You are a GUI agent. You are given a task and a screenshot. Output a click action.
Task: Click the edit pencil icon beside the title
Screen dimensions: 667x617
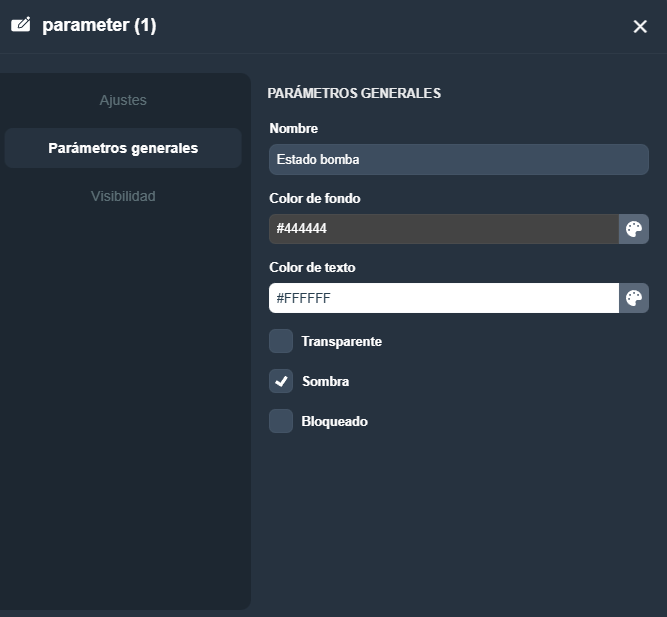coord(20,25)
